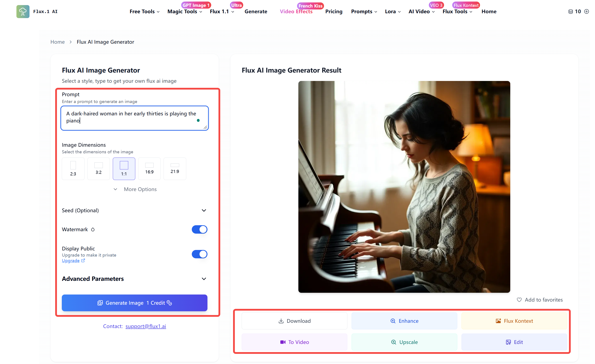Click the credits database icon showing 10
The height and width of the screenshot is (364, 595).
(571, 11)
